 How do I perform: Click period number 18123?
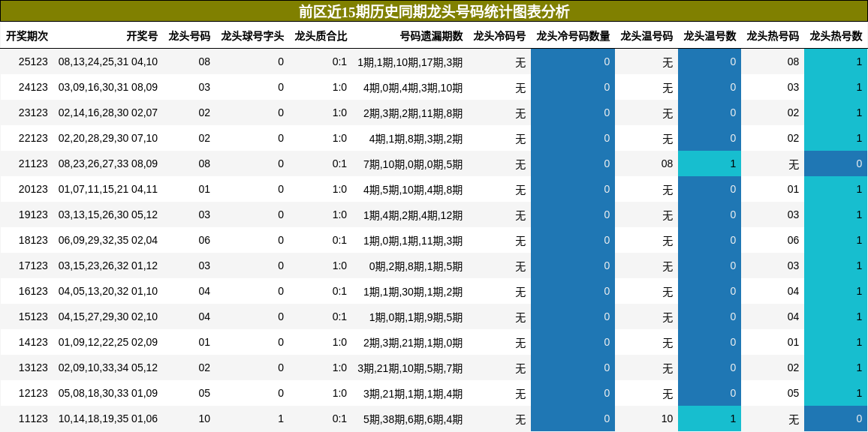33,240
